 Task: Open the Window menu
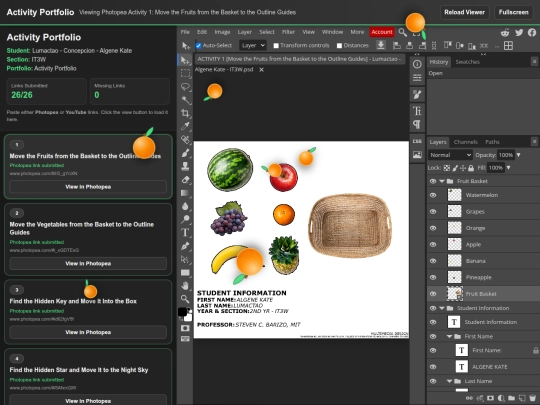332,32
